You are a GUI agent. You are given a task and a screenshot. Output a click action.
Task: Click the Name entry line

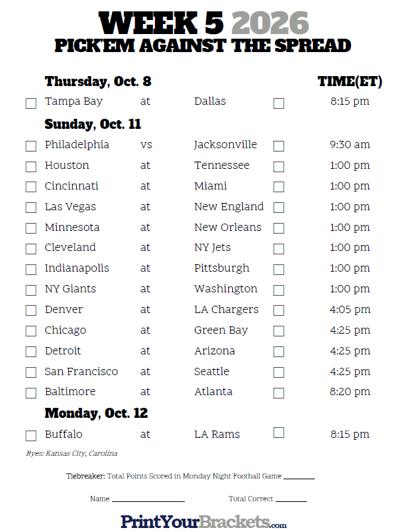click(x=148, y=499)
